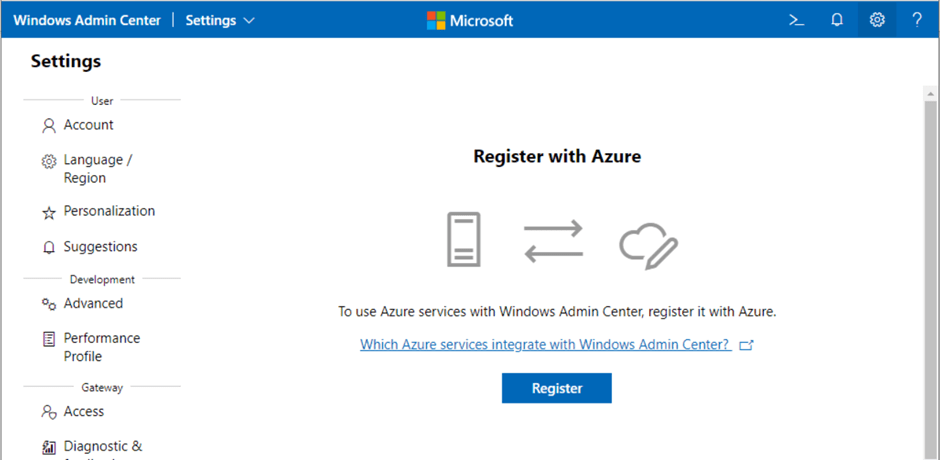Click the Register button
This screenshot has height=460, width=940.
click(556, 388)
